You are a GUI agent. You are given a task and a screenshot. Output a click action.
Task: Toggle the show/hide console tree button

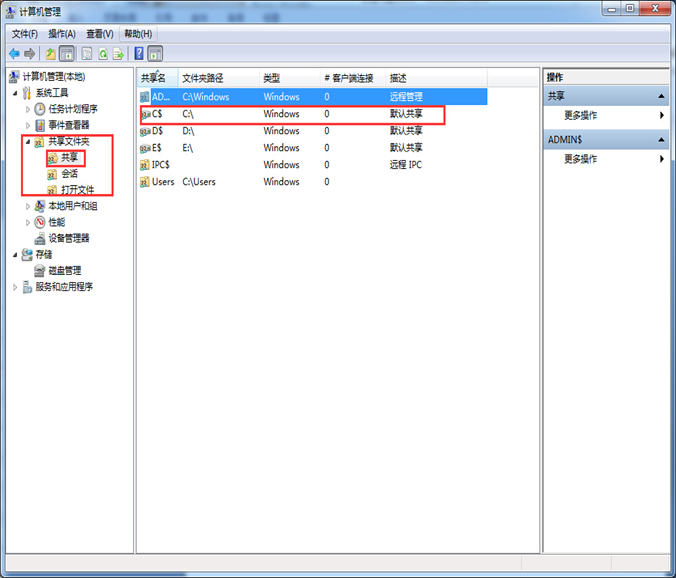[67, 54]
